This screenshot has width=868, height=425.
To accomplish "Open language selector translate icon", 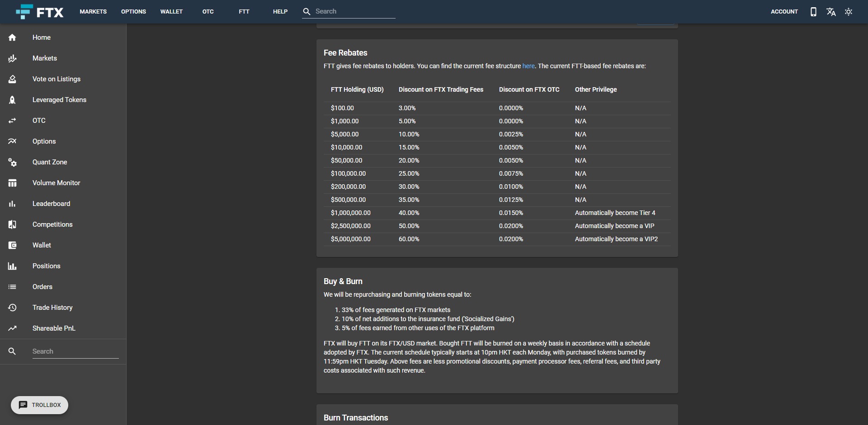I will tap(831, 12).
